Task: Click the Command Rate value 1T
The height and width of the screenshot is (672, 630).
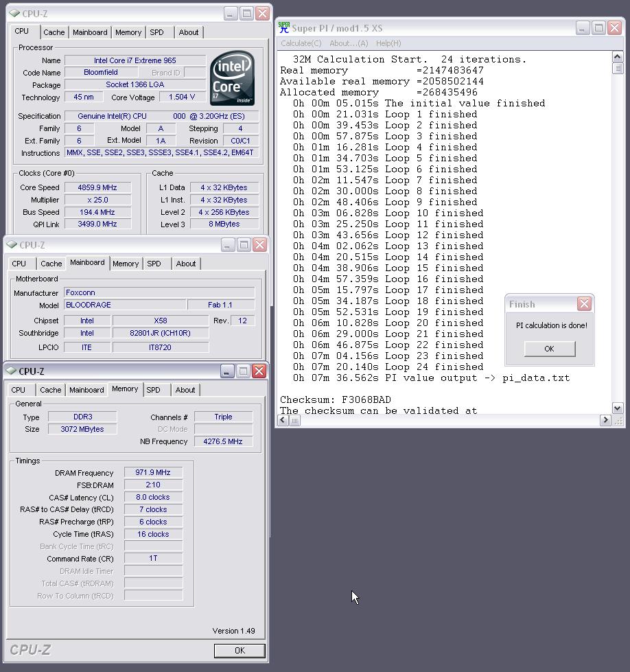Action: pyautogui.click(x=153, y=559)
